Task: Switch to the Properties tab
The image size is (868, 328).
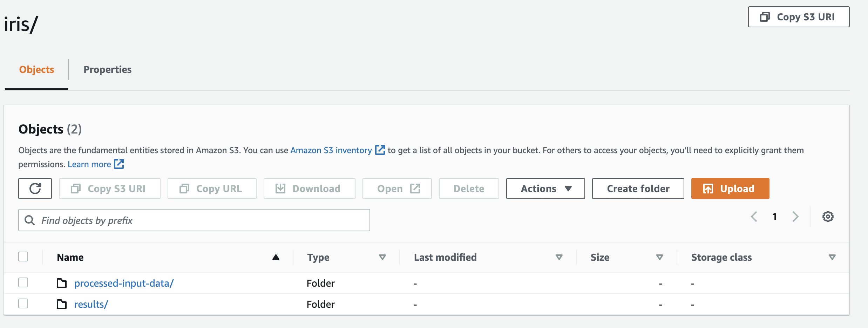Action: (x=107, y=69)
